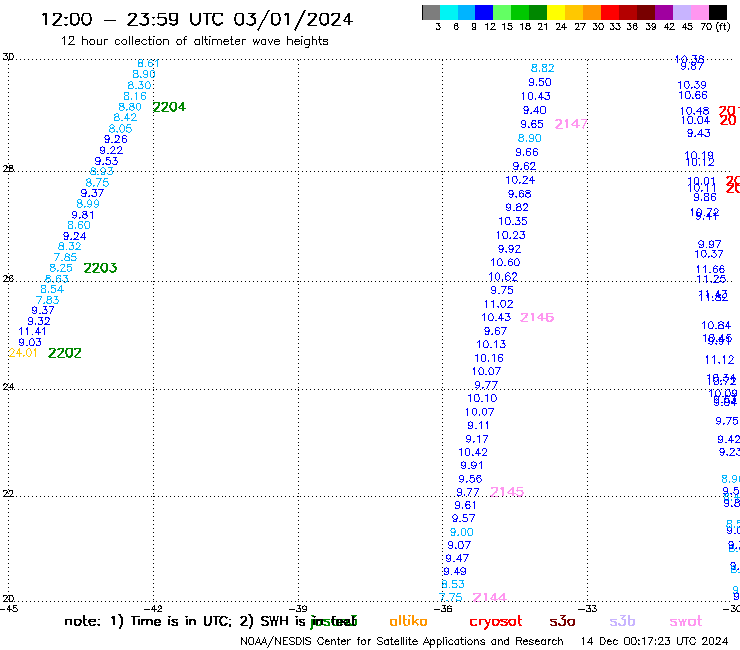The width and height of the screenshot is (740, 650).
Task: Click the pink 'swot' satellite label
Action: coord(685,622)
